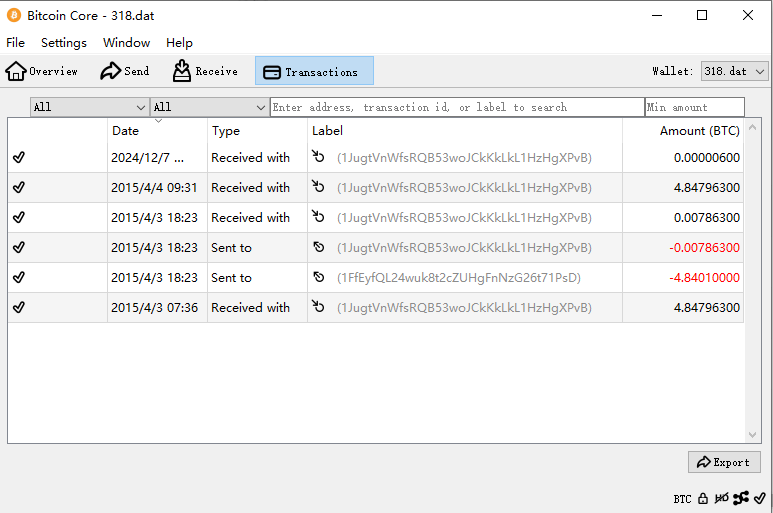Focus the address or label search field
This screenshot has height=513, width=773.
457,107
